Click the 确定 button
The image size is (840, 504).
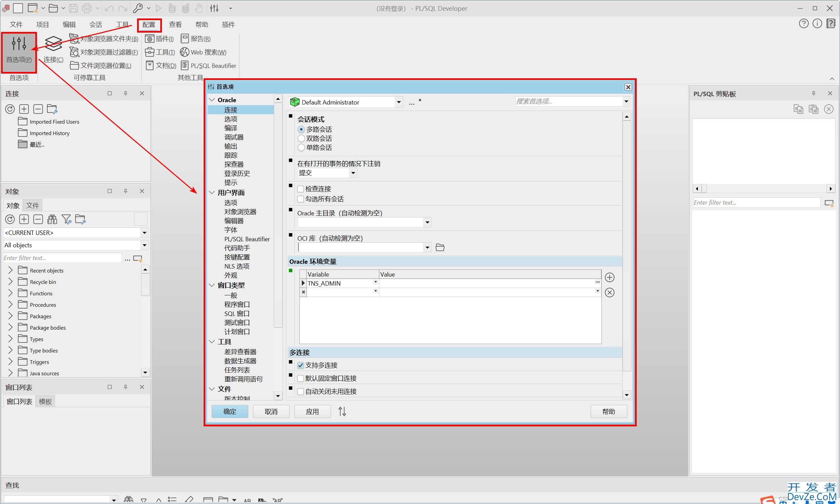230,412
